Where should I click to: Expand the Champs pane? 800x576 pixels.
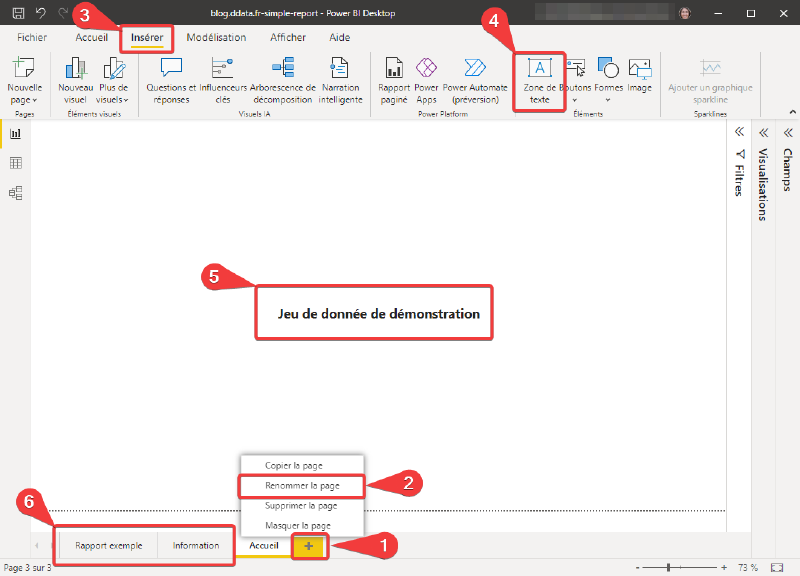tap(788, 133)
